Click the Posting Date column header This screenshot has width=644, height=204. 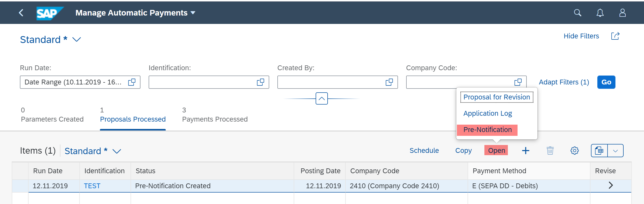coord(320,171)
